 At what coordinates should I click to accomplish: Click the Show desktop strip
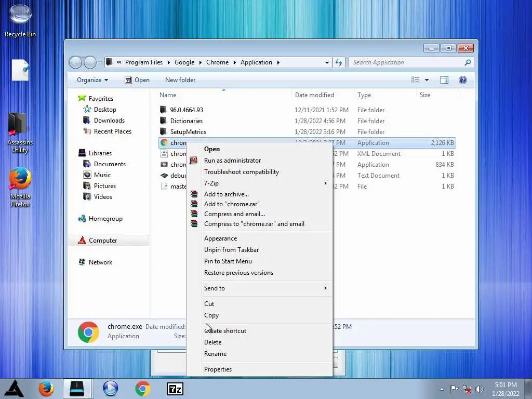pyautogui.click(x=528, y=389)
